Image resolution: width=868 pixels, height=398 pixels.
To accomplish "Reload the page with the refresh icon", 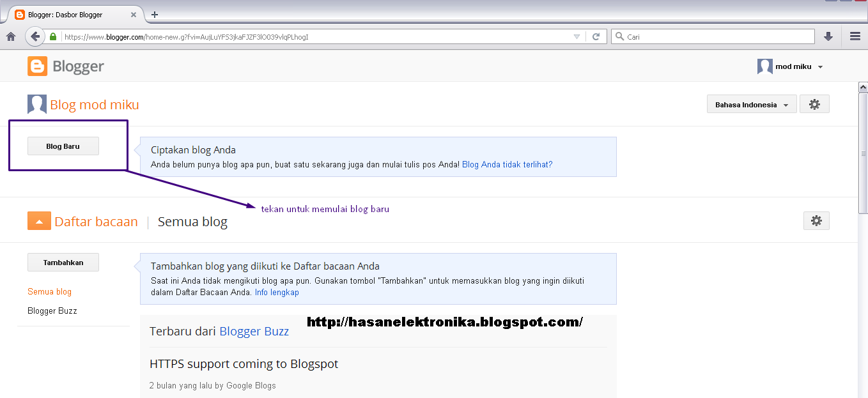I will point(596,37).
